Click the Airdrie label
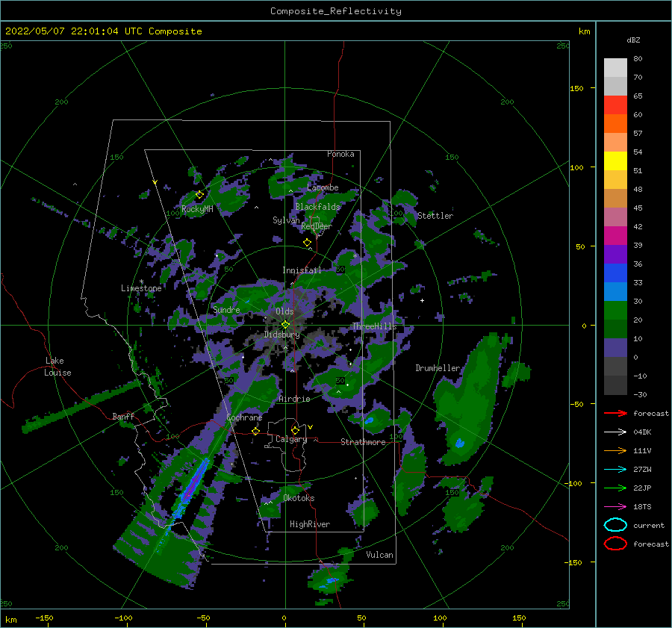The height and width of the screenshot is (628, 672). coord(294,399)
